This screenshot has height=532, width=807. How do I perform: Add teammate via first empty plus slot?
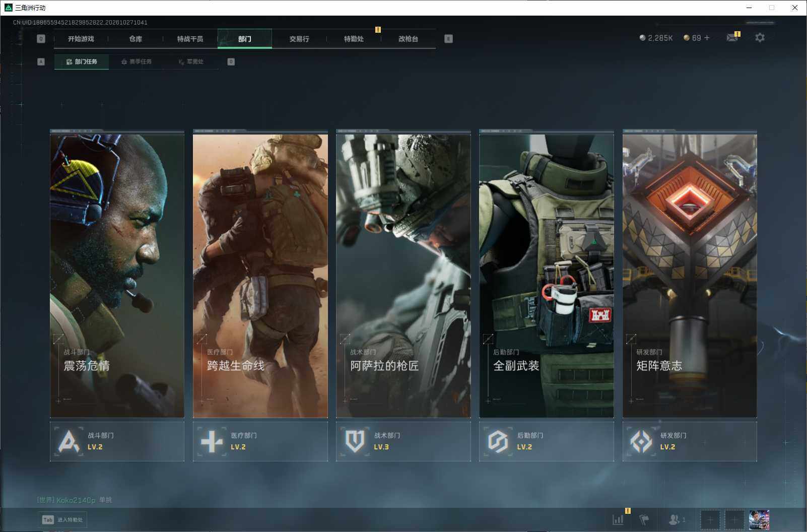[x=710, y=520]
